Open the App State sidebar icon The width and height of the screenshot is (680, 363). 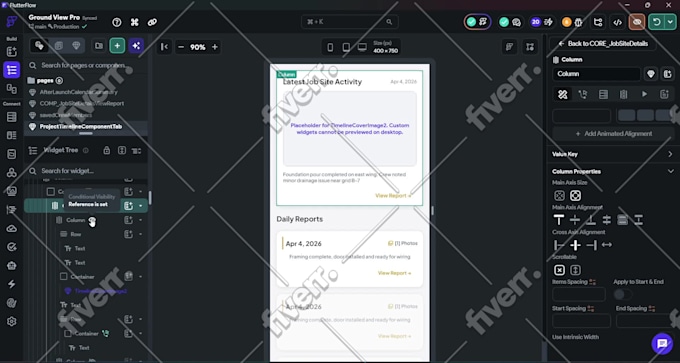pyautogui.click(x=12, y=154)
